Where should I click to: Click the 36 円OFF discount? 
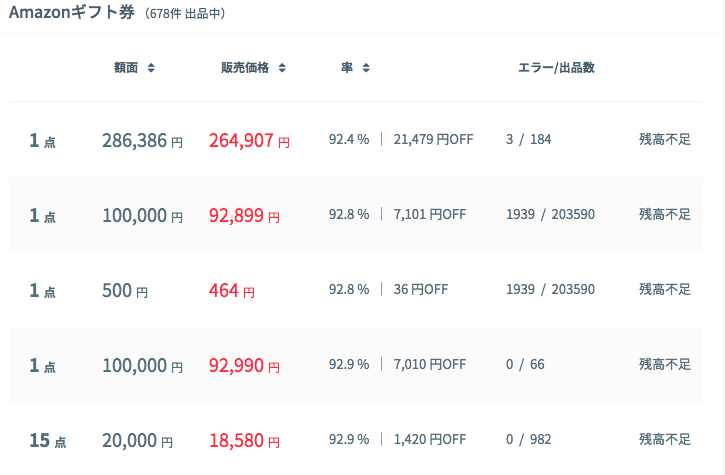421,289
